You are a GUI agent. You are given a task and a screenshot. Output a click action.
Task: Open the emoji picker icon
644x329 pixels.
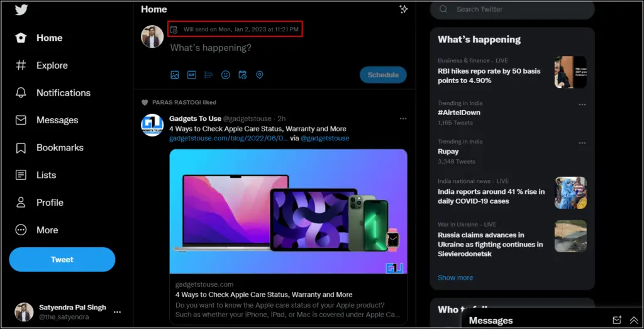click(x=226, y=75)
